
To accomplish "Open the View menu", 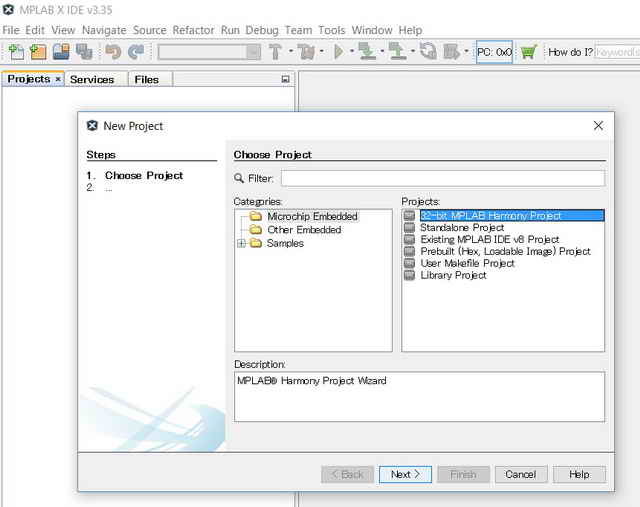I will point(63,30).
